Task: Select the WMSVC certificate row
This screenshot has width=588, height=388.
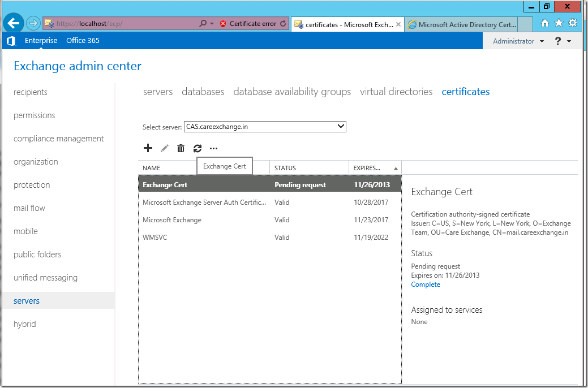Action: coord(270,238)
